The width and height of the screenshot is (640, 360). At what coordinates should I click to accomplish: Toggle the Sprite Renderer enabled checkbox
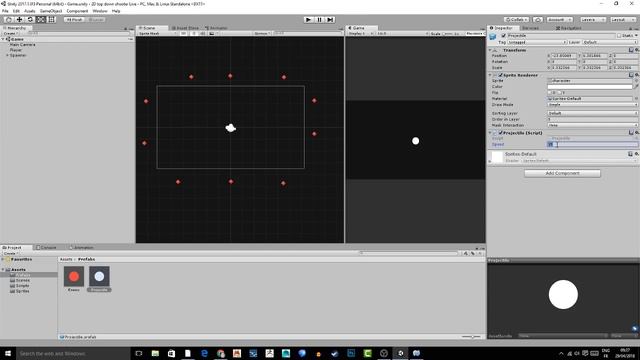click(x=500, y=75)
